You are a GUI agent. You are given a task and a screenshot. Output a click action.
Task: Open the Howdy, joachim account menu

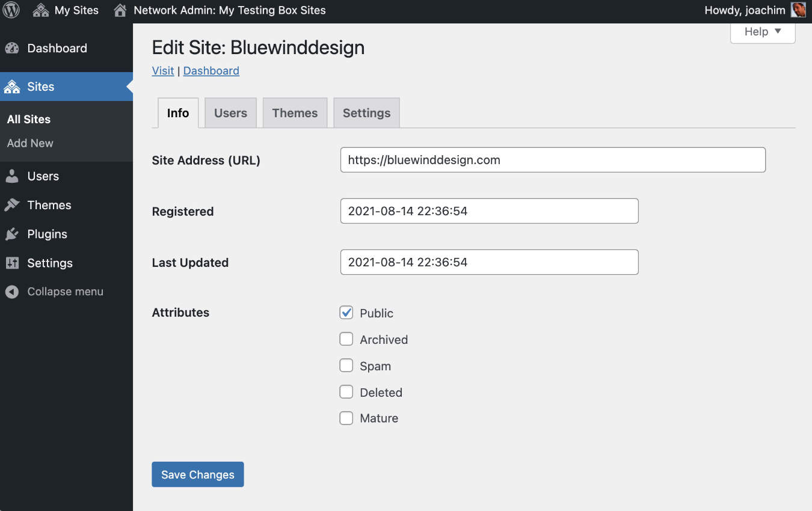(x=754, y=10)
